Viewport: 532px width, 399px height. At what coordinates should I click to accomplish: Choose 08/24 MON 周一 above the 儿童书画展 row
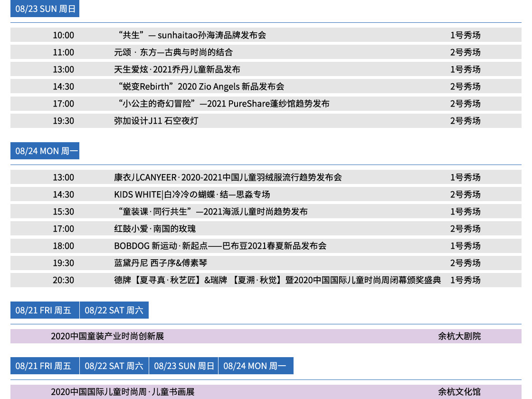[x=256, y=366]
